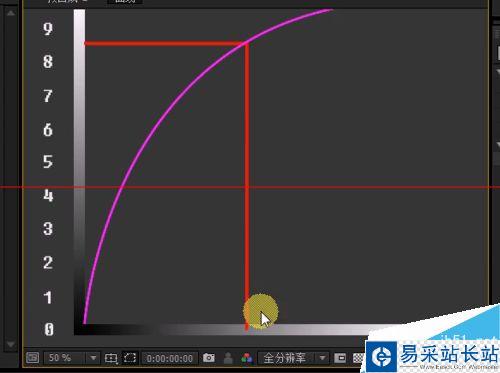
Task: Toggle mask and shape path visibility
Action: coord(130,358)
